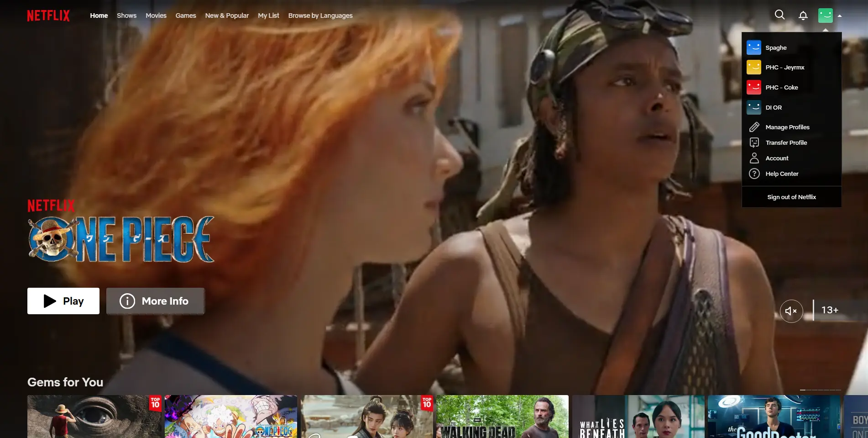Click Transfer Profile text link

786,142
